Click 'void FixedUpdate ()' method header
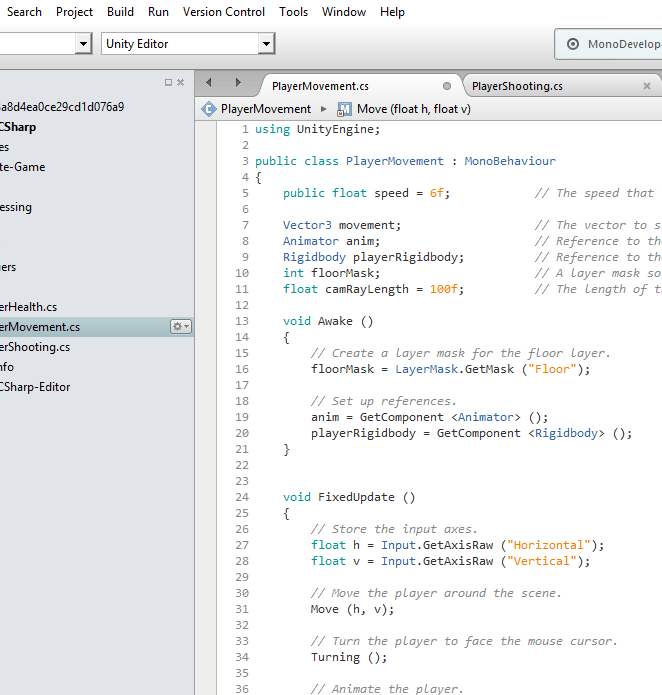The image size is (662, 695). tap(349, 497)
